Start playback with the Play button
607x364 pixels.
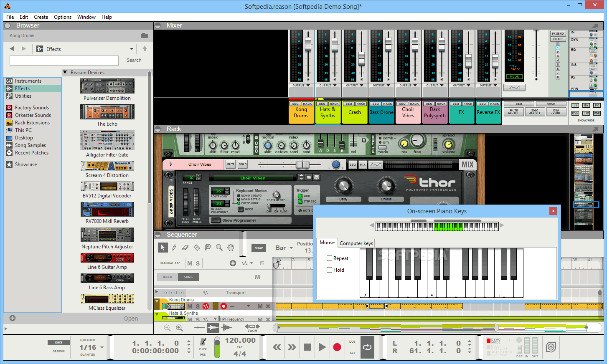tap(322, 347)
